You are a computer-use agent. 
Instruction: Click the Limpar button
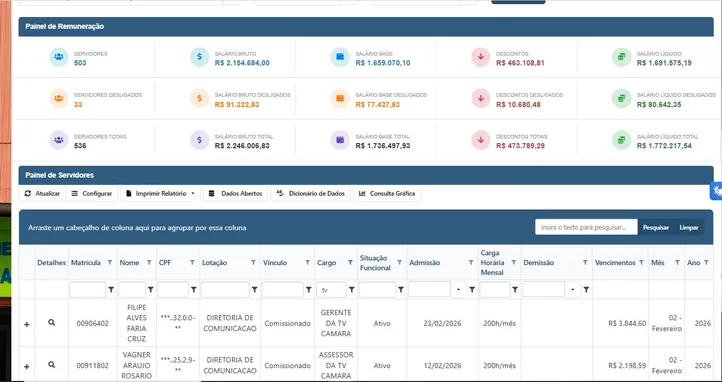(x=689, y=227)
